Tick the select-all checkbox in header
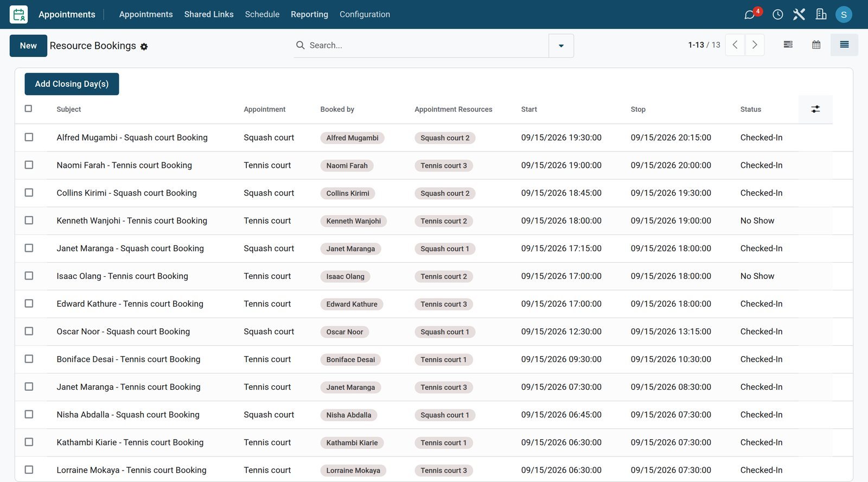This screenshot has height=482, width=868. pos(29,109)
